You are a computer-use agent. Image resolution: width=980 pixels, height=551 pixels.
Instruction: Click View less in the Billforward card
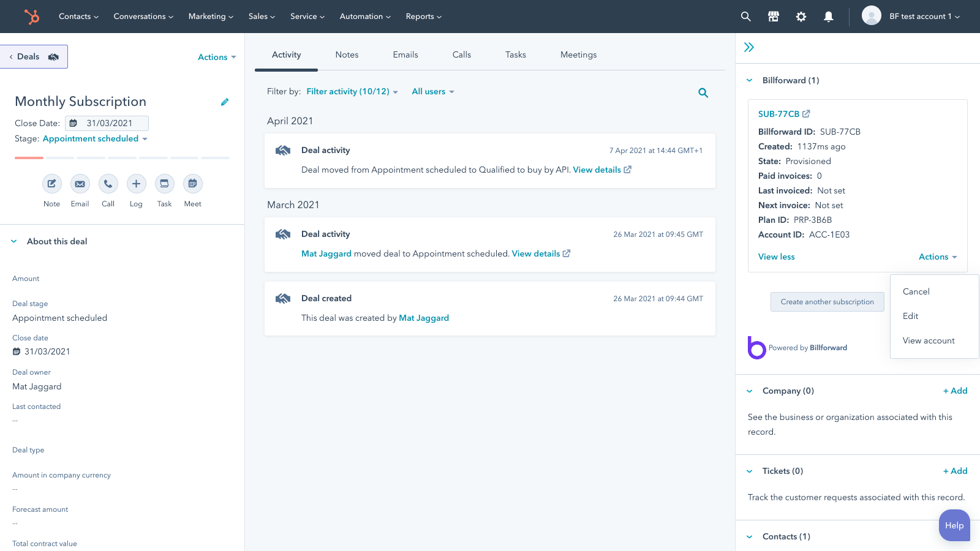click(776, 257)
